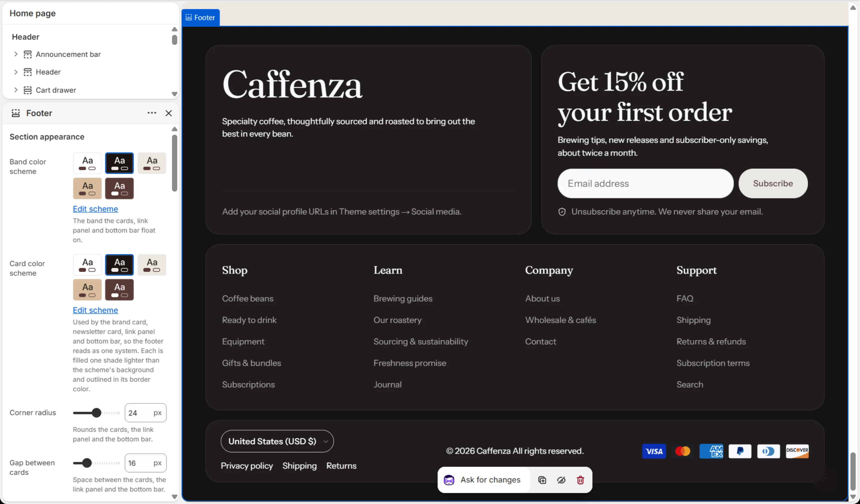Expand the Cart drawer tree item

tap(16, 90)
